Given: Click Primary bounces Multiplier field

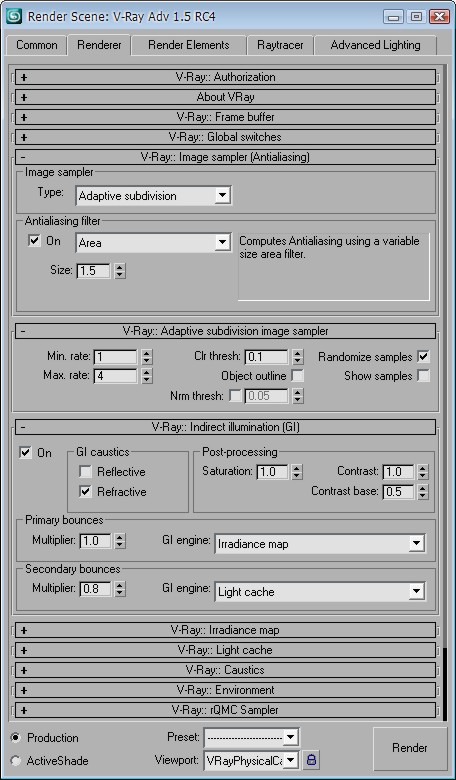Looking at the screenshot, I should [95, 541].
